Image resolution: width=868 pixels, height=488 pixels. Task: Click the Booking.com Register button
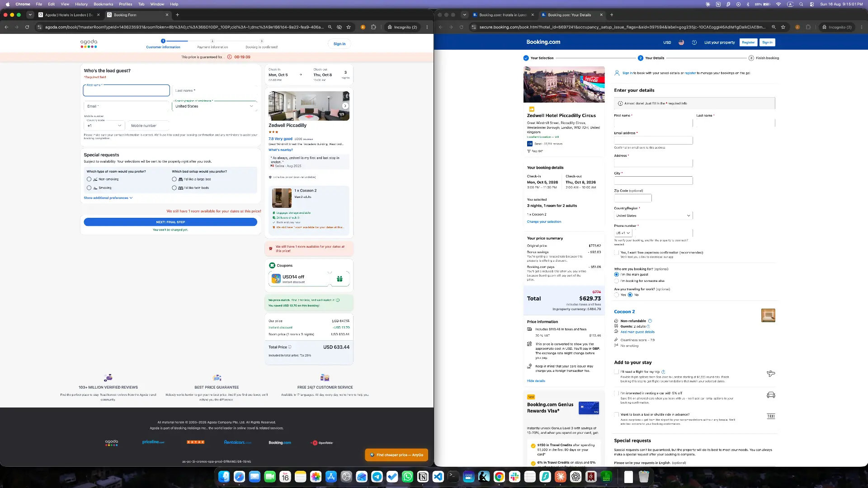(748, 42)
